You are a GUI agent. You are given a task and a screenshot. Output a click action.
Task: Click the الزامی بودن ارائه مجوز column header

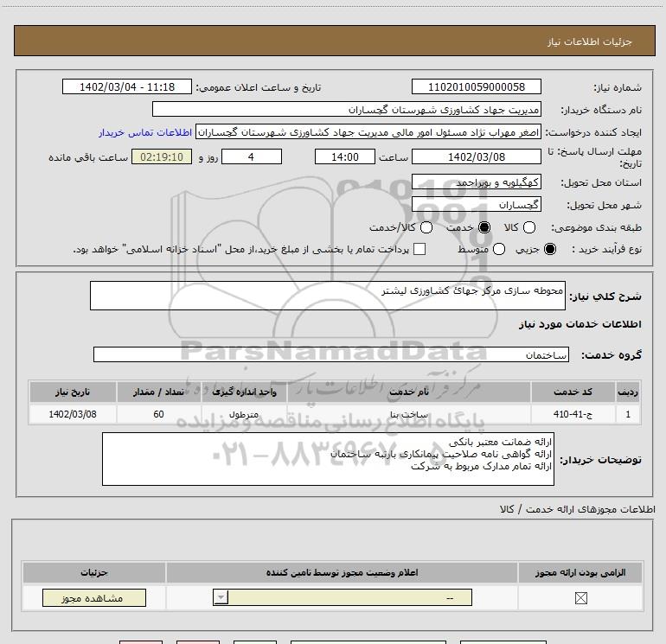click(580, 572)
